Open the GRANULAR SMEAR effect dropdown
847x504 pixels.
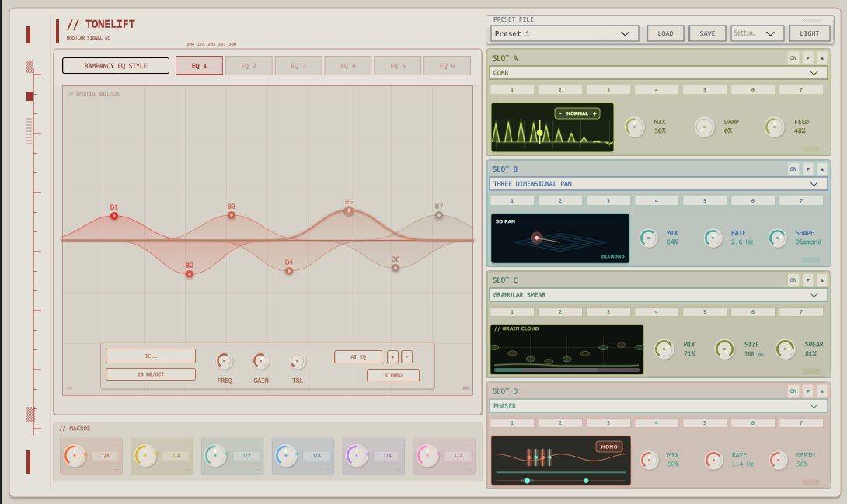(658, 295)
